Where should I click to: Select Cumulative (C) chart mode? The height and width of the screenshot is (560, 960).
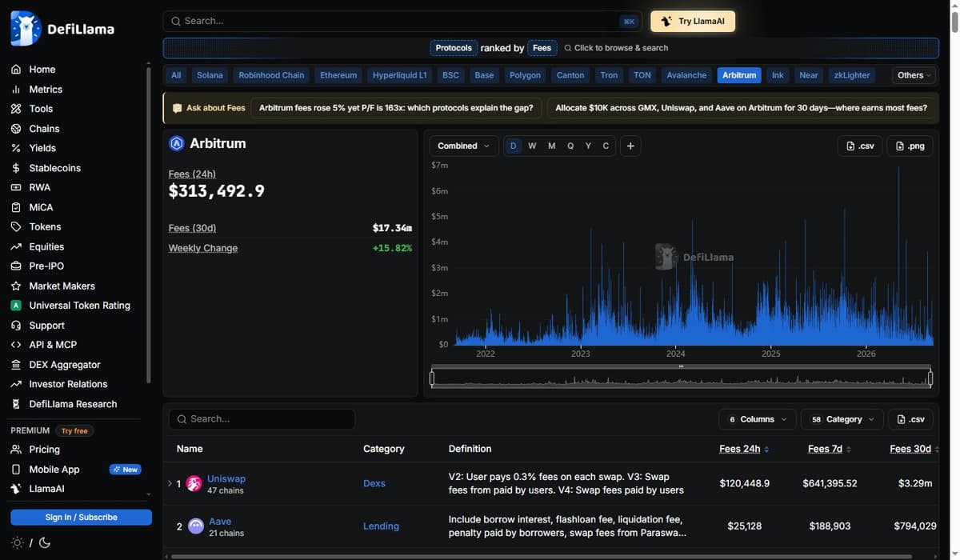click(x=606, y=146)
